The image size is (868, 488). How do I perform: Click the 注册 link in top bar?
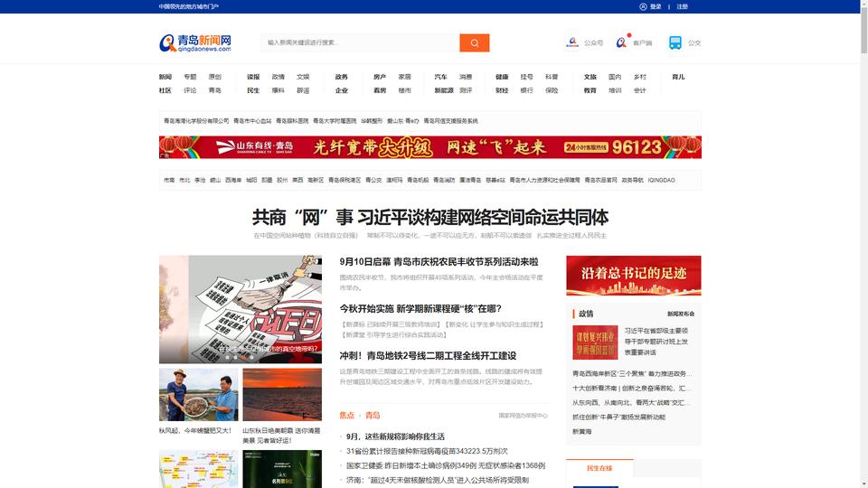pos(682,6)
